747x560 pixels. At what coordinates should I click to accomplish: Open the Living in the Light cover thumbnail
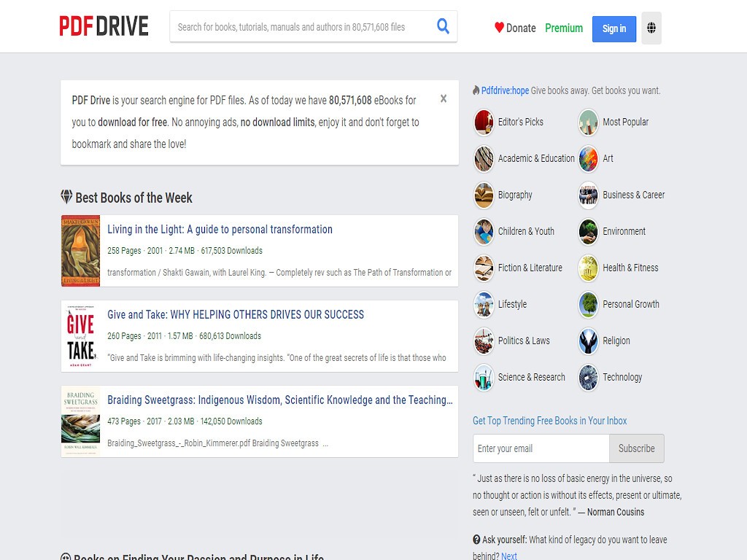(x=80, y=251)
